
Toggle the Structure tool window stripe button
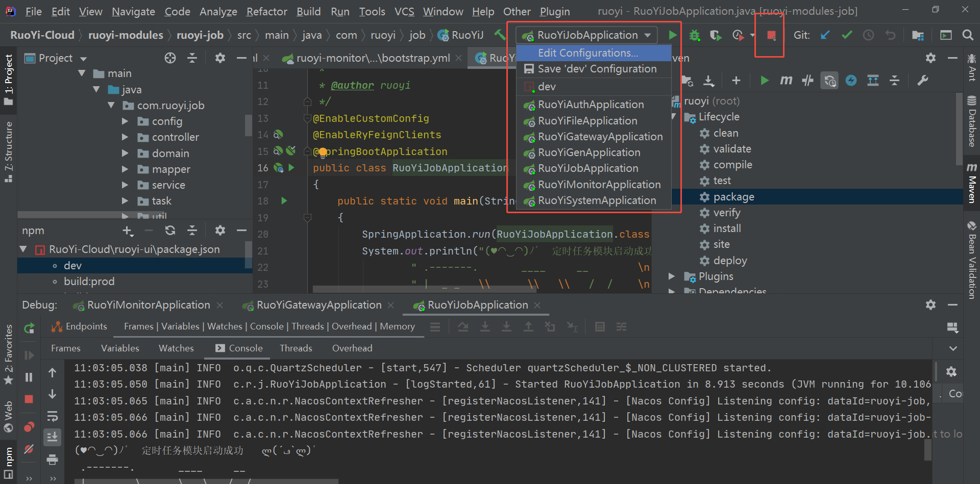[9, 151]
